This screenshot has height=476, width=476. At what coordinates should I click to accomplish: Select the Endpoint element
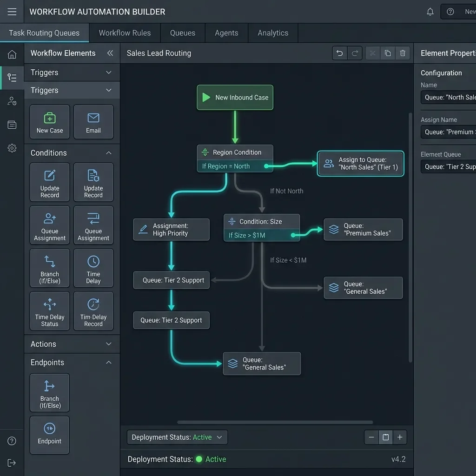click(x=50, y=435)
